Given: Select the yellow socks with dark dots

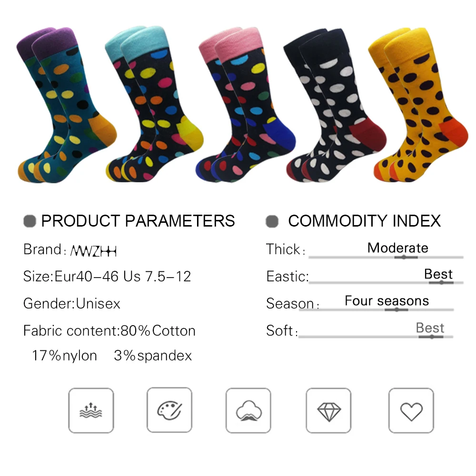Looking at the screenshot, I should click(x=418, y=105).
